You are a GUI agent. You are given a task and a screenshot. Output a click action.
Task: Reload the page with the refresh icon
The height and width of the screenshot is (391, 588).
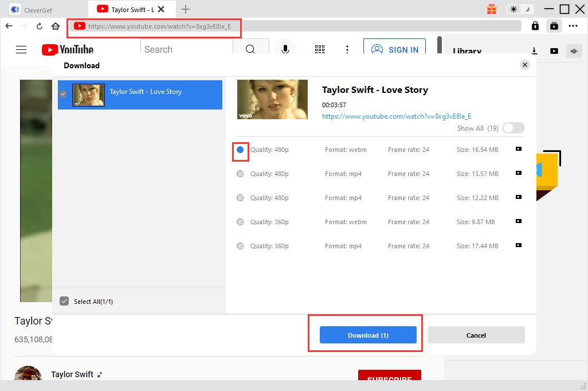pyautogui.click(x=40, y=26)
